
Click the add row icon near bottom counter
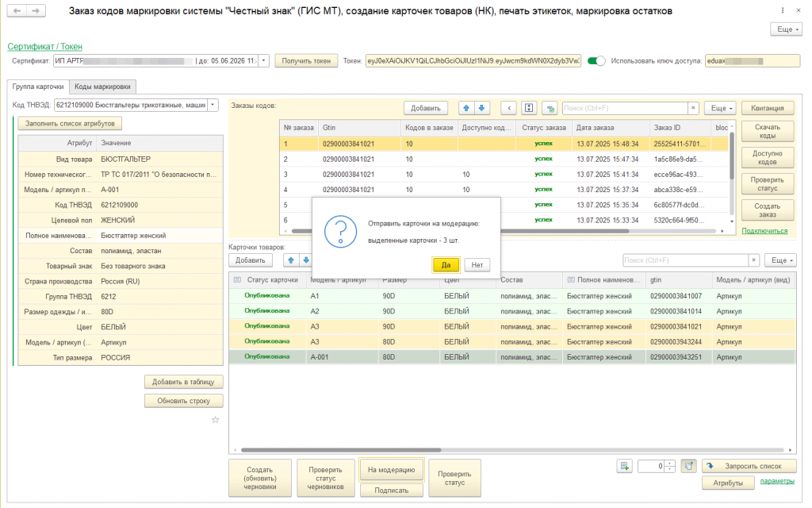(x=625, y=466)
